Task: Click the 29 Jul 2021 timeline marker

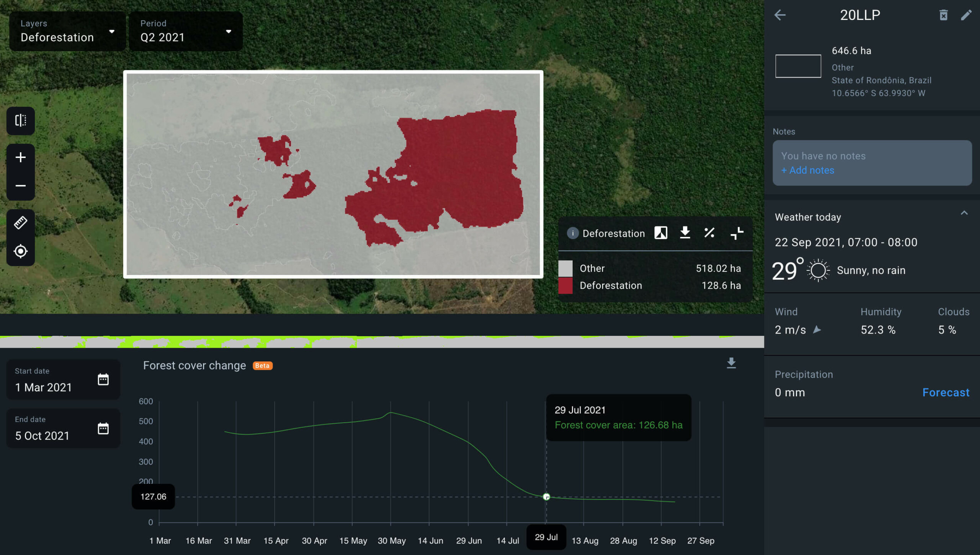Action: point(547,497)
